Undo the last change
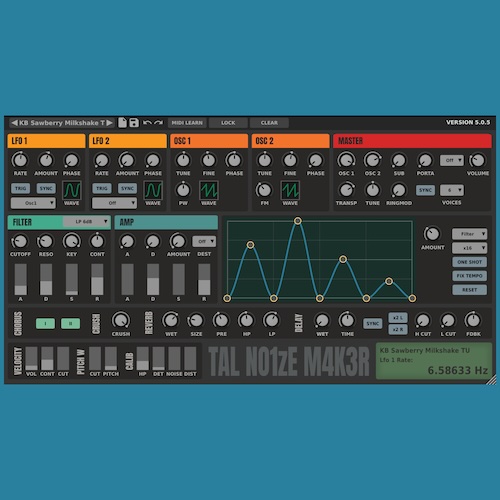 (x=147, y=123)
